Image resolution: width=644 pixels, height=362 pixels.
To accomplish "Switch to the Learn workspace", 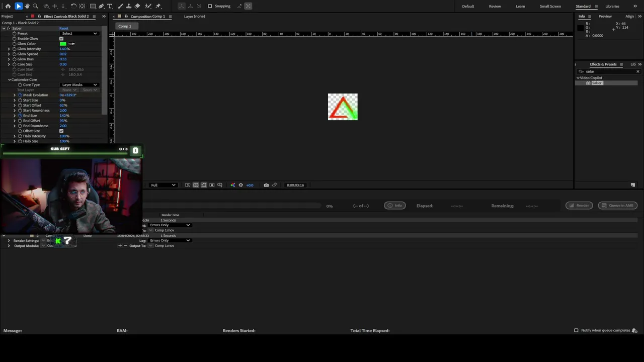I will [520, 7].
